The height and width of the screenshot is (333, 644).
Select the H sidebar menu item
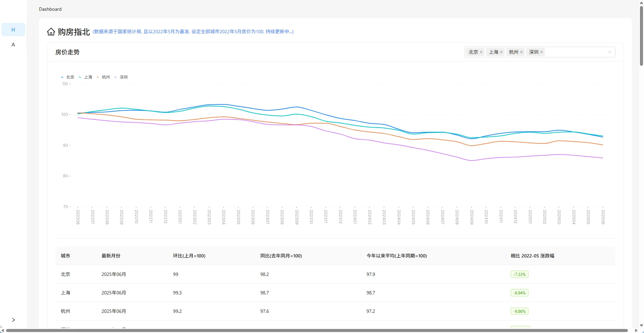click(13, 30)
